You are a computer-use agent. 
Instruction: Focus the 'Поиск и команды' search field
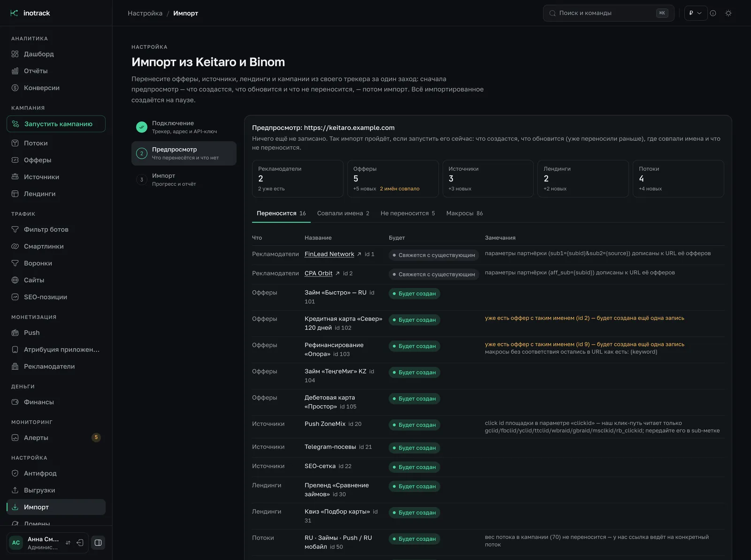pos(608,13)
